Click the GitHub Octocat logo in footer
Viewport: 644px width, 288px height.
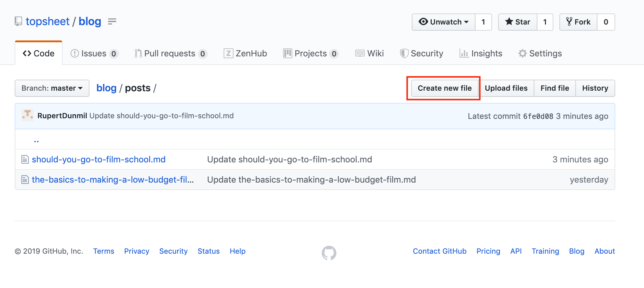click(329, 253)
